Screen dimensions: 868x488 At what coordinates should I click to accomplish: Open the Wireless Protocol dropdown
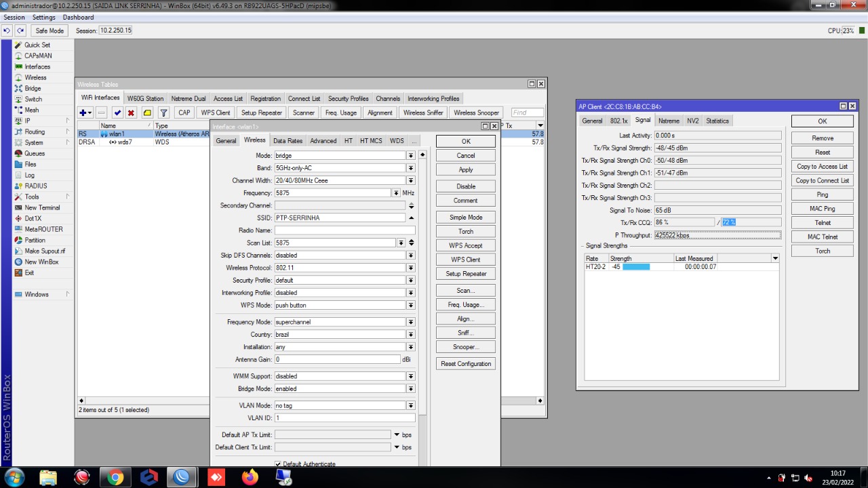tap(410, 268)
